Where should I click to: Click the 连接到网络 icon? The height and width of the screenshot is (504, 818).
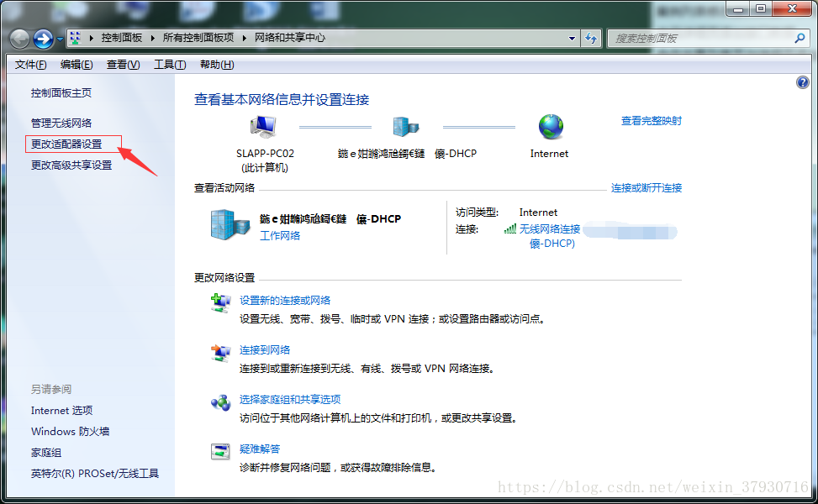click(220, 353)
